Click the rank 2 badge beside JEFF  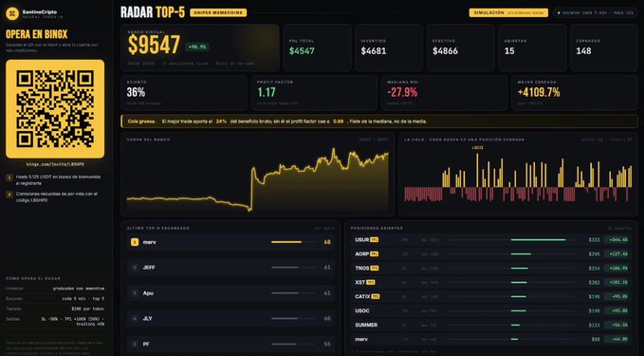tap(135, 268)
